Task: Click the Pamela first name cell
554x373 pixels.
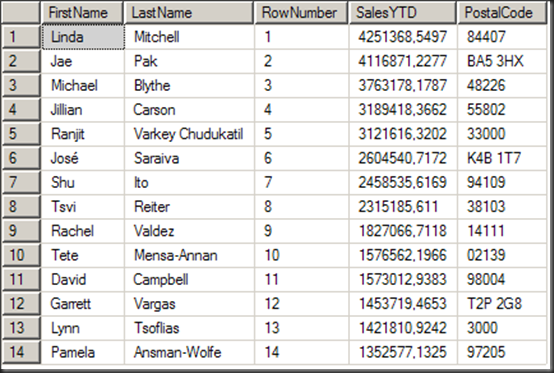Action: pos(83,352)
